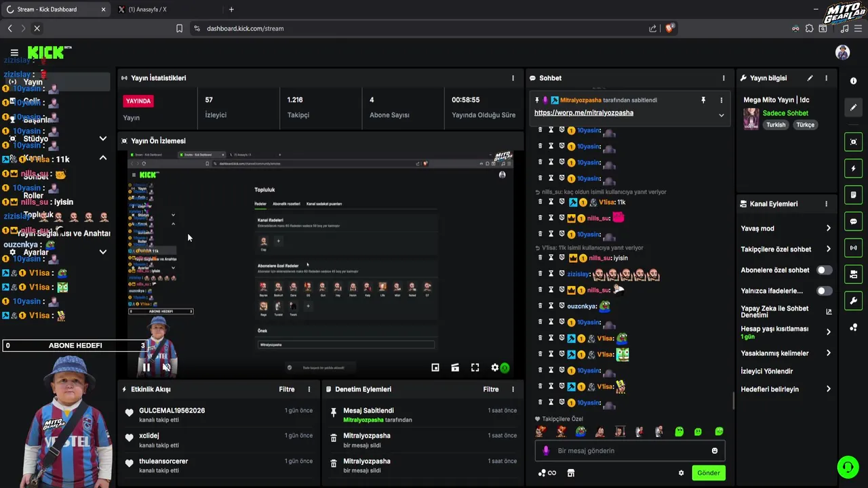Viewport: 868px width, 488px height.
Task: Open the green support headset button
Action: click(848, 467)
